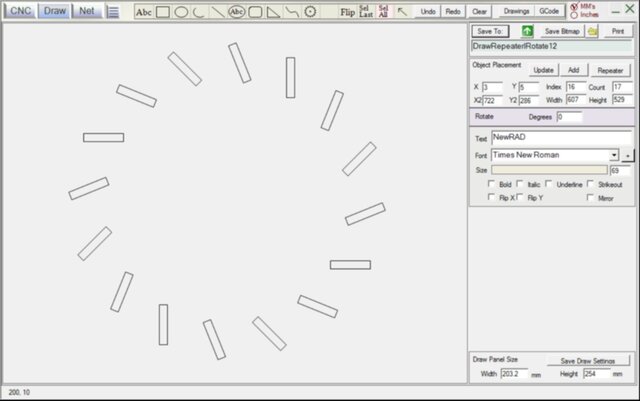Select the Inches radio option
This screenshot has width=640, height=401.
573,16
